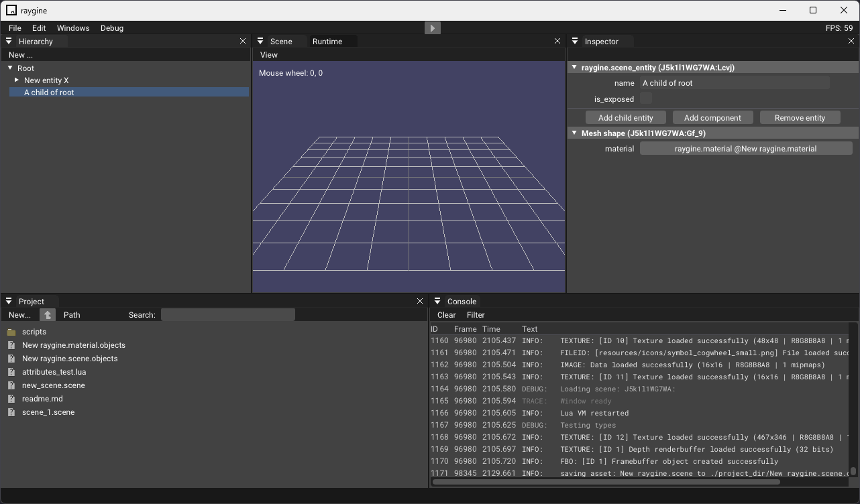Viewport: 860px width, 504px height.
Task: Click Add child entity button
Action: (x=626, y=118)
